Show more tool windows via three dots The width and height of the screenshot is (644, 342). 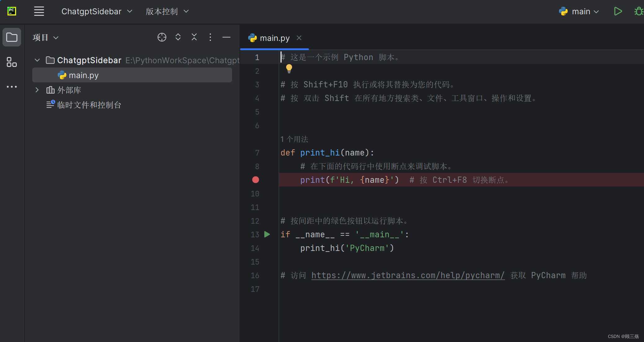[12, 87]
